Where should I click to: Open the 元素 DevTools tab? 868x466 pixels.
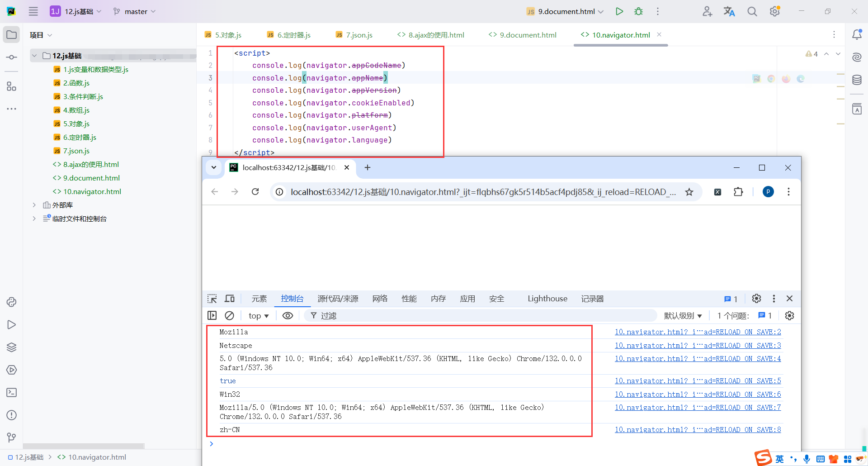(x=259, y=299)
